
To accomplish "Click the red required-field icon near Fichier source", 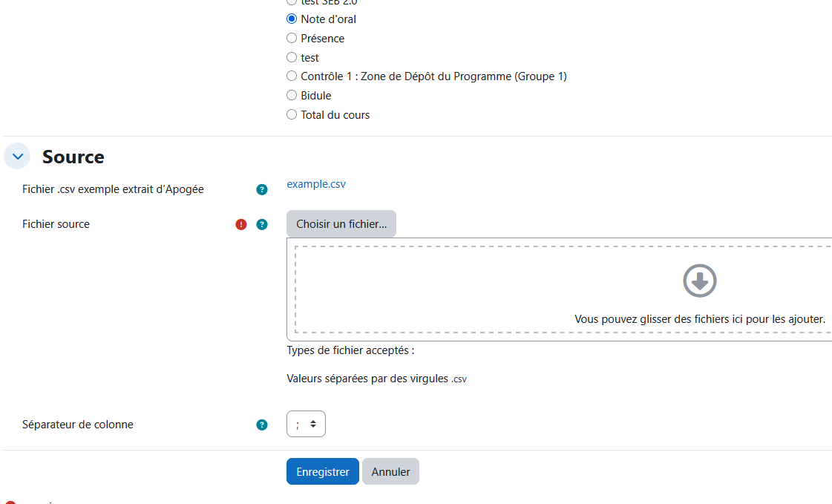I will click(240, 223).
